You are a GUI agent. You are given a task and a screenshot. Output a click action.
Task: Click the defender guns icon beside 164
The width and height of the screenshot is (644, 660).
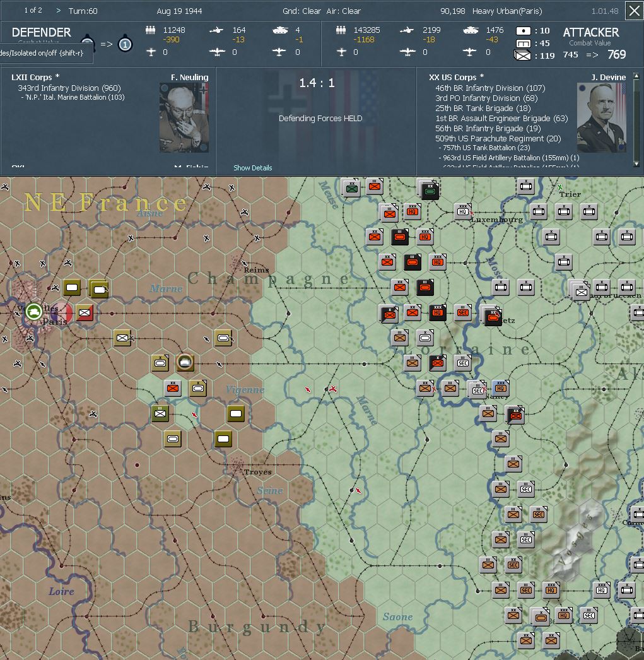coord(216,30)
